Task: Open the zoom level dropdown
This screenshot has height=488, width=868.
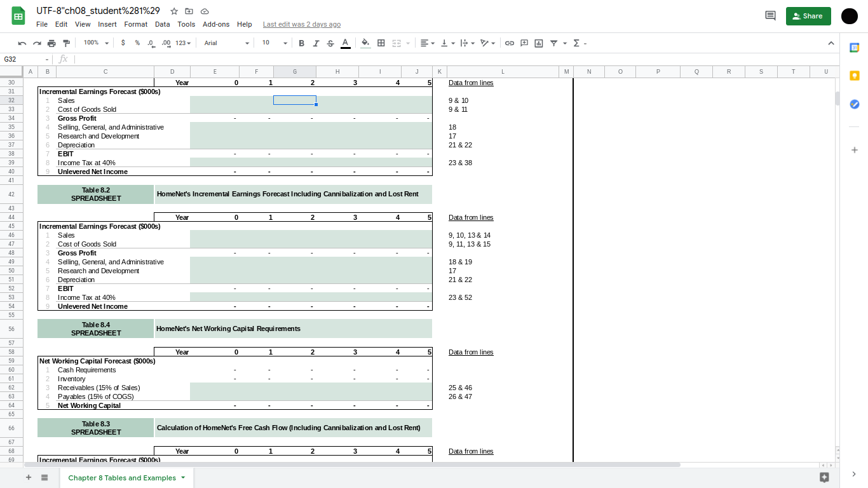Action: pos(94,43)
